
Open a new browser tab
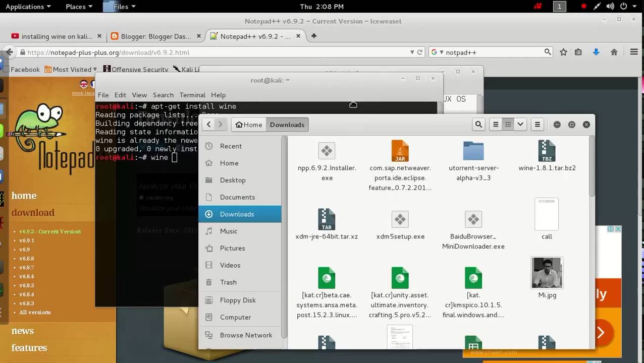[313, 36]
